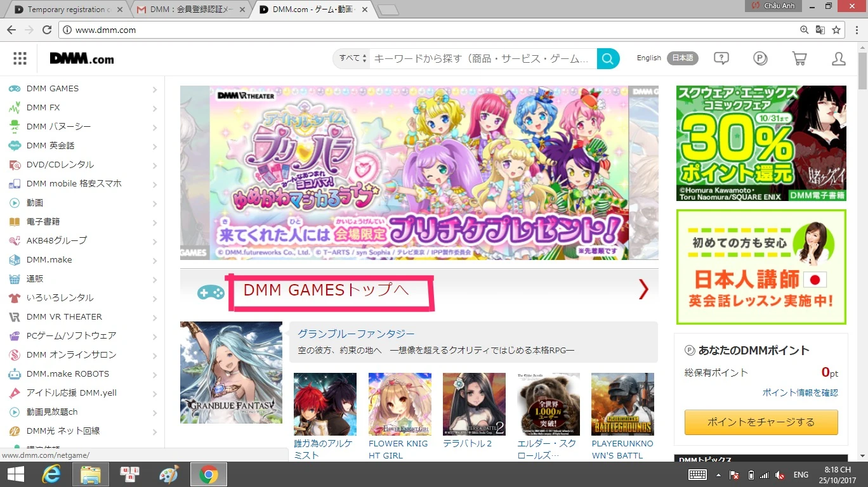Select the 日本語 language toggle

(x=683, y=58)
